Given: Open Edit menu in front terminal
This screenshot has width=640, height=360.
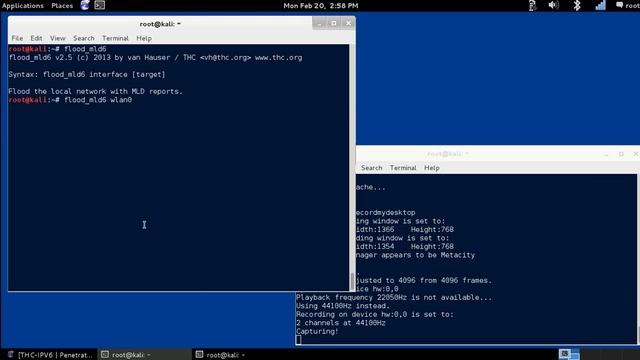Looking at the screenshot, I should 36,38.
